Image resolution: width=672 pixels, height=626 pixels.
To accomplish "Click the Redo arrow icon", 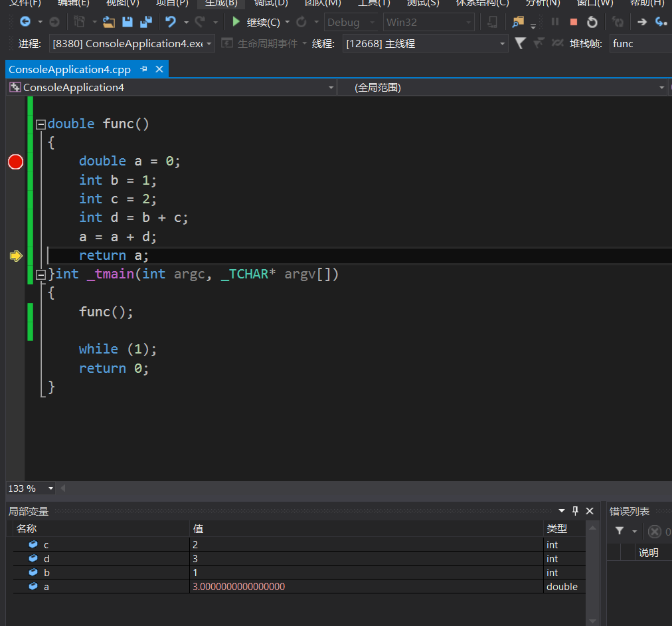I will (x=200, y=22).
